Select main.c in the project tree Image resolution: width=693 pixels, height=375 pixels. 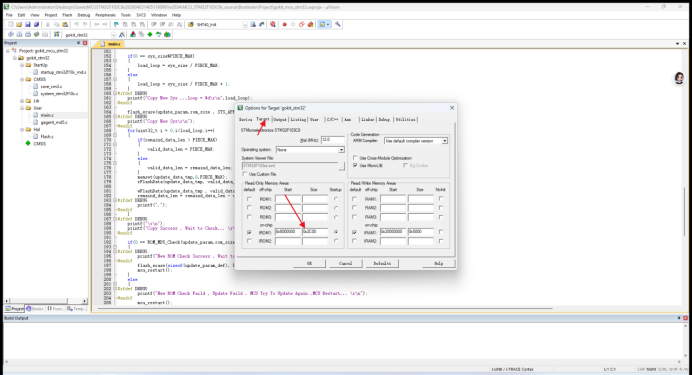[47, 115]
